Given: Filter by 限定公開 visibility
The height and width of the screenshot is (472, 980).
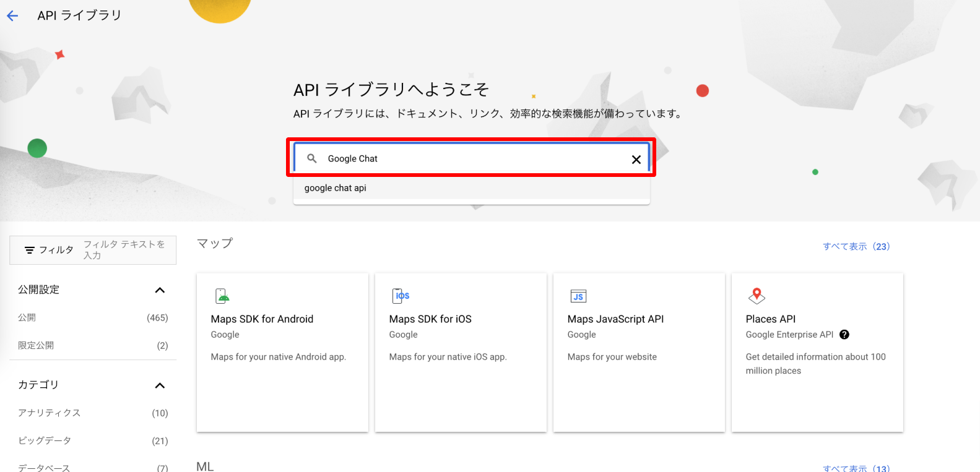Looking at the screenshot, I should click(36, 345).
